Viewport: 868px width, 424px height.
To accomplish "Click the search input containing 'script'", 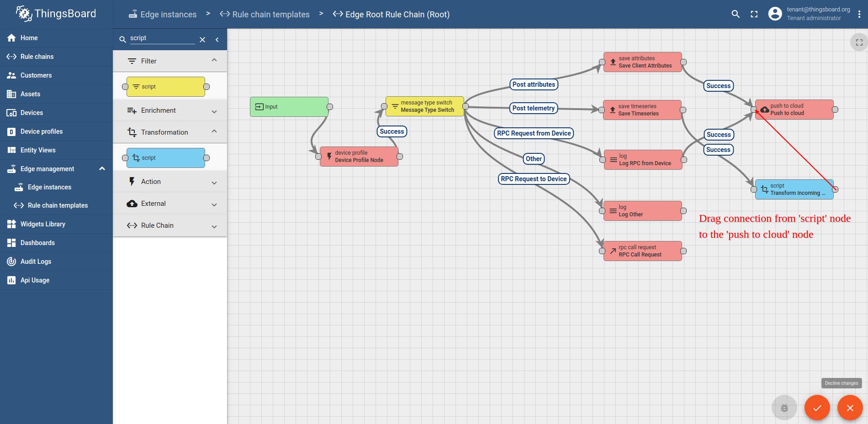I will click(x=162, y=38).
